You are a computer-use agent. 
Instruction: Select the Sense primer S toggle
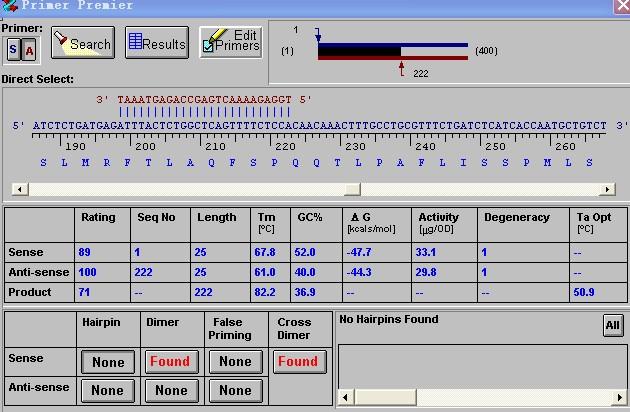(x=13, y=50)
